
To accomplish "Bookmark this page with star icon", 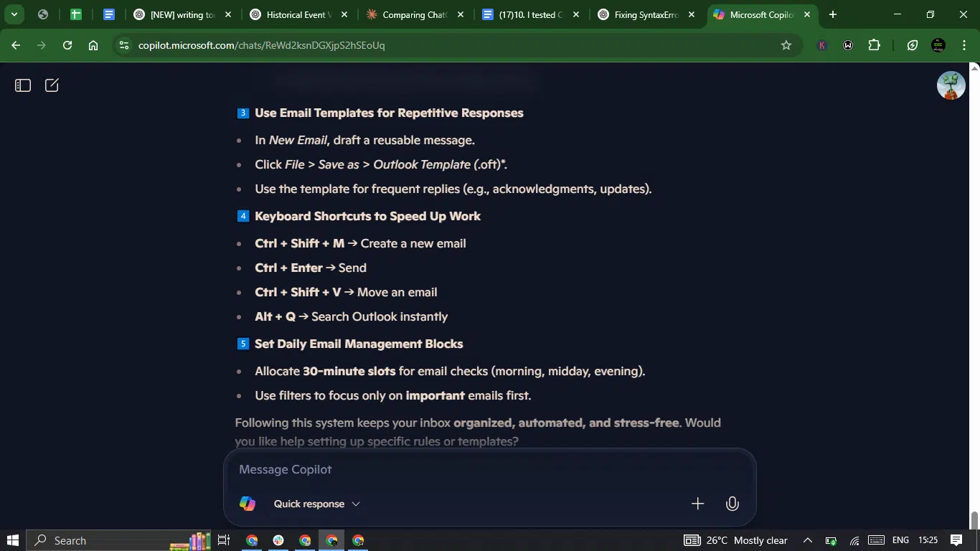I will (786, 45).
